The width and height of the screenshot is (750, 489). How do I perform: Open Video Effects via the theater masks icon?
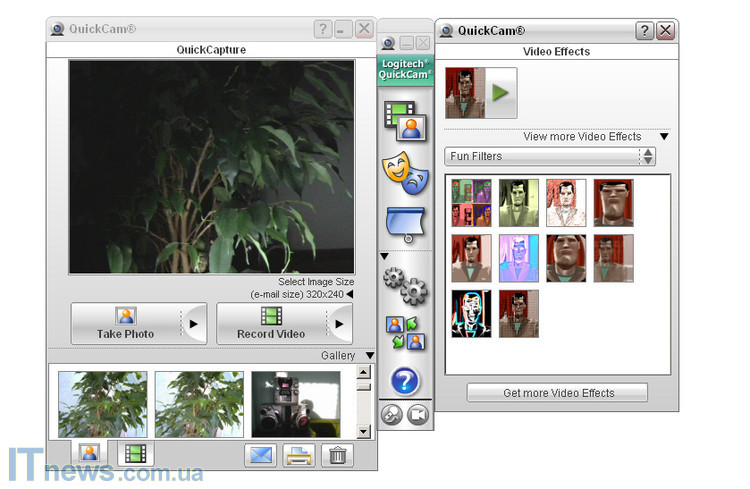pyautogui.click(x=405, y=172)
